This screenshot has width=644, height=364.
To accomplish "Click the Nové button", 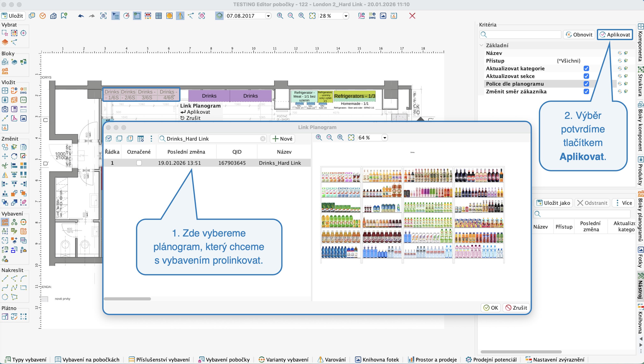I will [x=282, y=139].
